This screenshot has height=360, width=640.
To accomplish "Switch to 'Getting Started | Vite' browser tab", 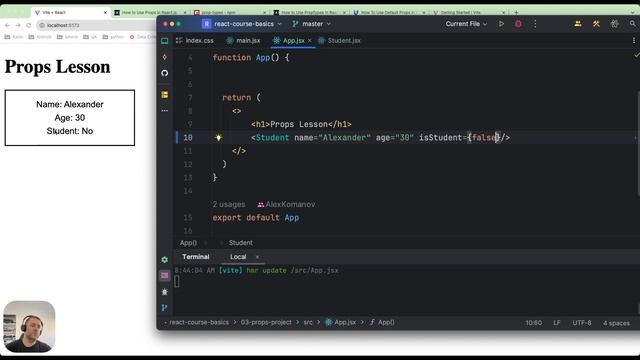I will coord(469,13).
